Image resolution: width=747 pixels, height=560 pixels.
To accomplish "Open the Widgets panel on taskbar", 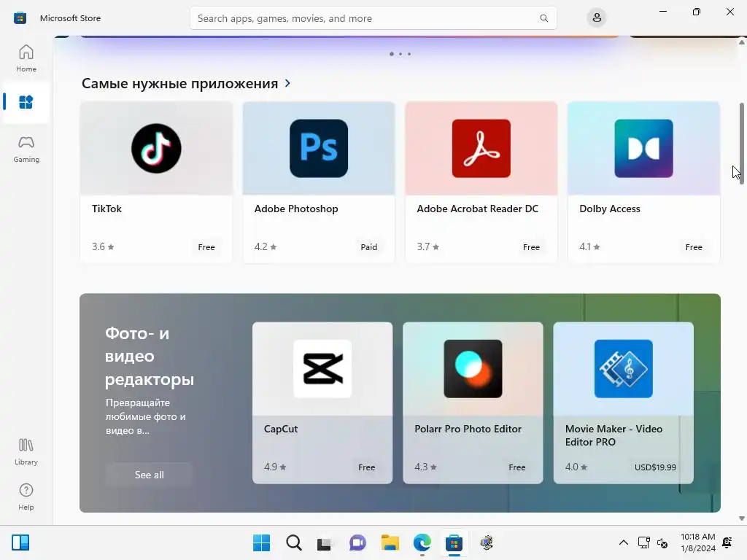I will (x=20, y=542).
